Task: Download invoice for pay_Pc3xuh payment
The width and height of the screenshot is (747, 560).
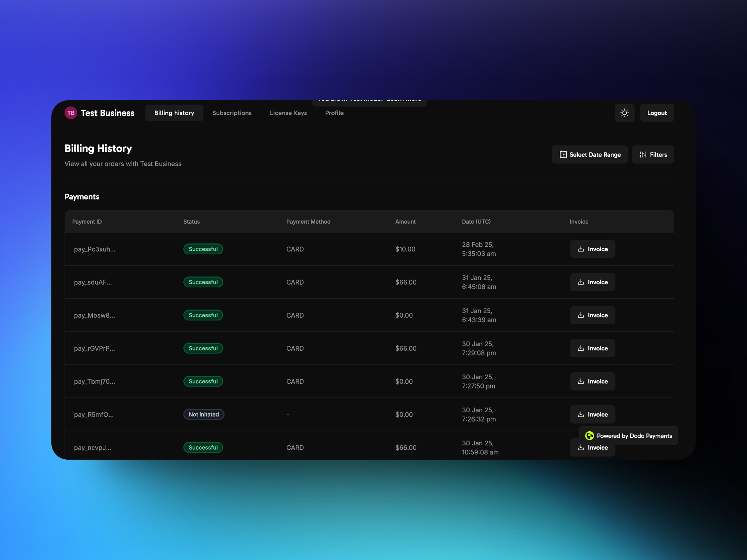Action: coord(593,249)
